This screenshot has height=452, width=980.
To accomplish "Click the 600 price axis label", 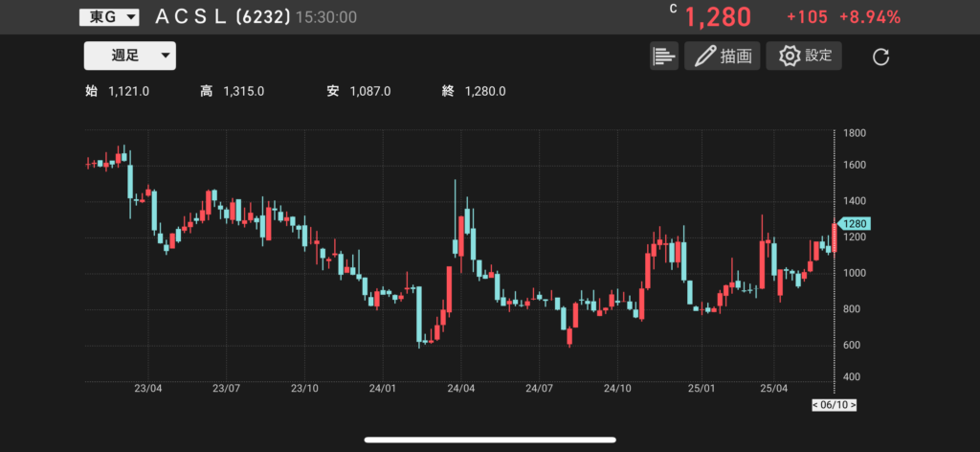I will 854,345.
